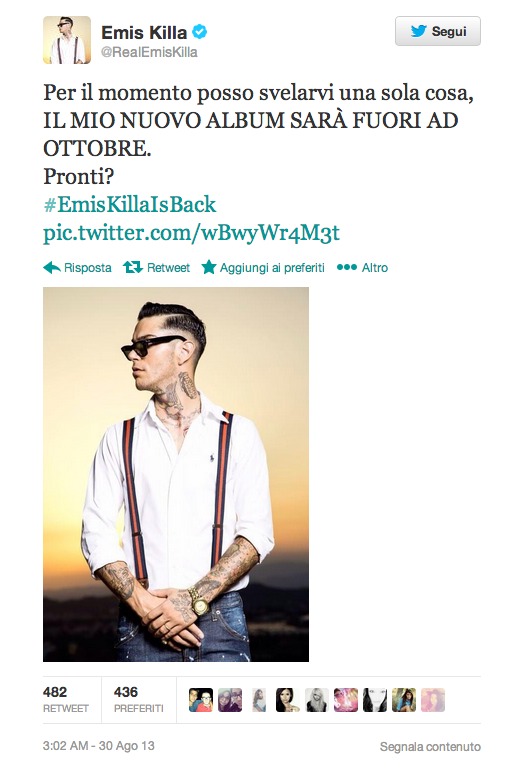Click the Twitter bird icon in Segui
The width and height of the screenshot is (526, 776).
coord(419,31)
